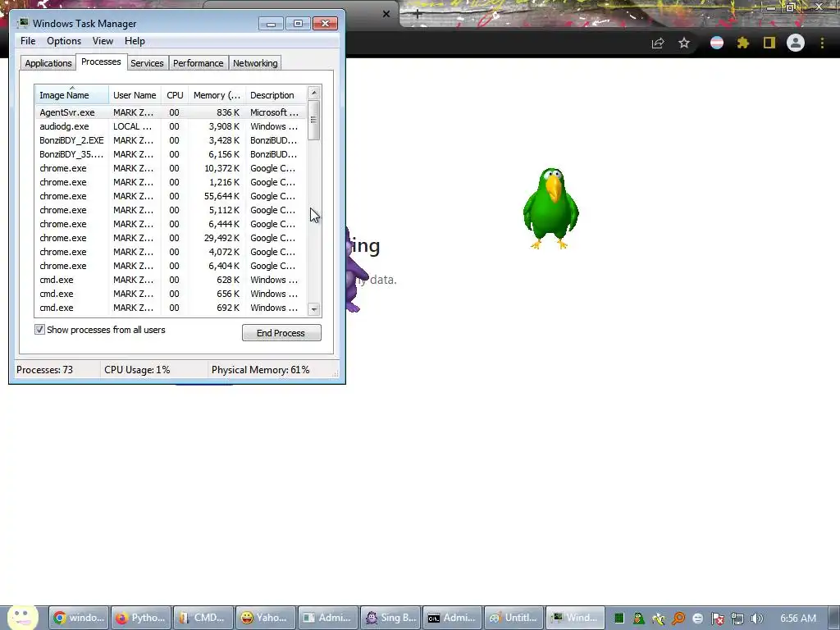The height and width of the screenshot is (630, 840).
Task: Click 'Physical Memory: 61%' in the status bar
Action: coord(260,370)
